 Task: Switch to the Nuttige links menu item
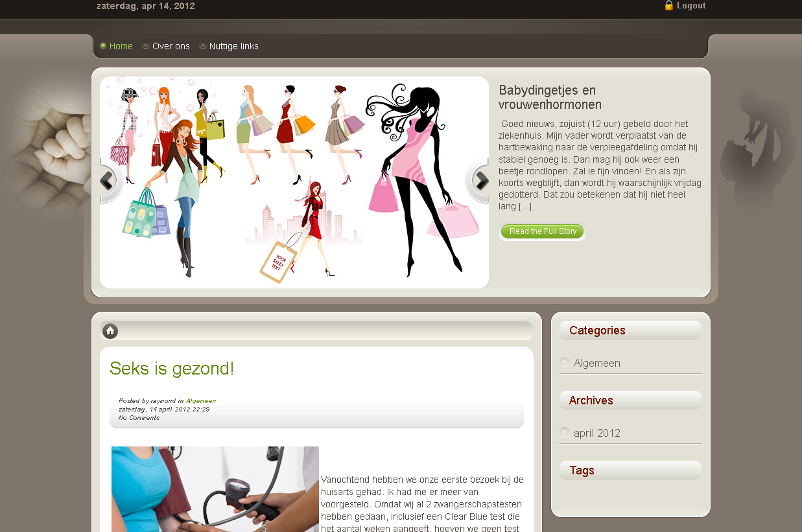click(234, 46)
